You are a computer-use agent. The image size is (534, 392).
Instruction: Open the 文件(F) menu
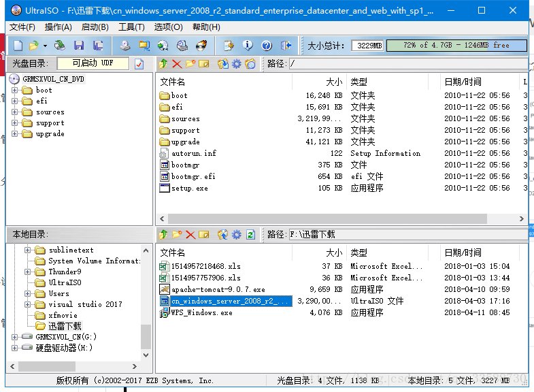(22, 27)
